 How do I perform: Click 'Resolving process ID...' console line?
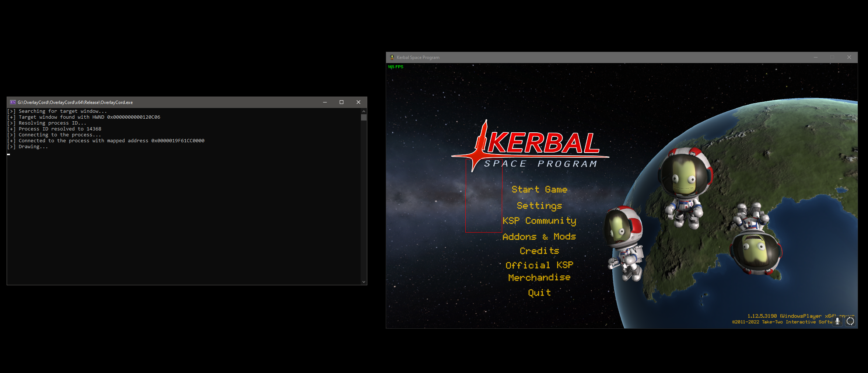pyautogui.click(x=47, y=123)
